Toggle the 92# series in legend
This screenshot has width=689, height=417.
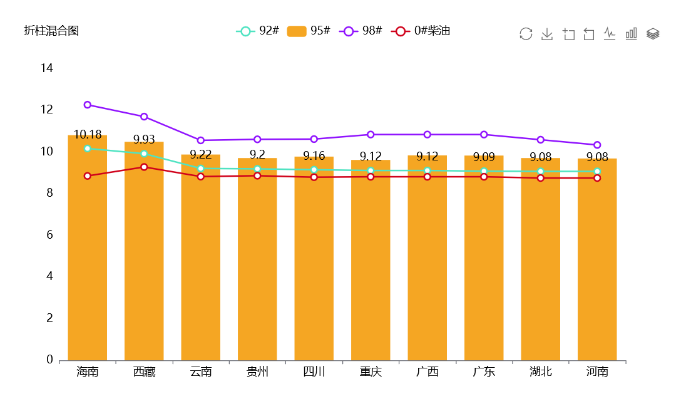(257, 31)
